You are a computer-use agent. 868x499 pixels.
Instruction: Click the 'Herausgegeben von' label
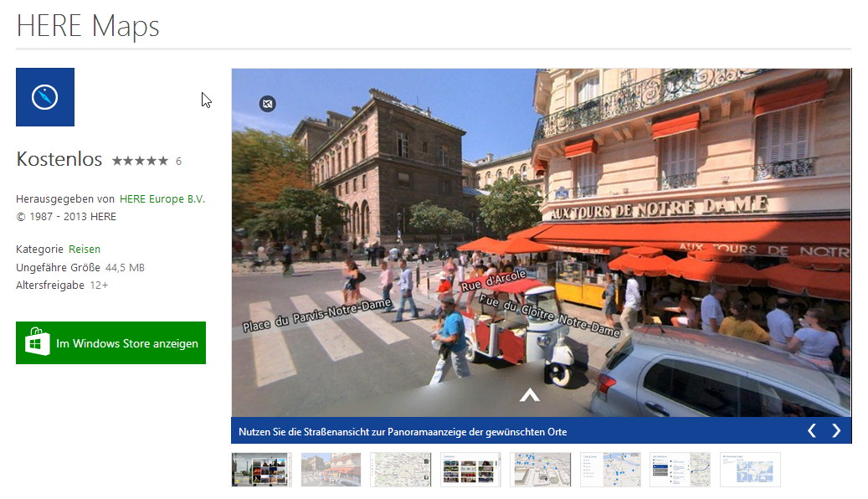click(x=65, y=198)
